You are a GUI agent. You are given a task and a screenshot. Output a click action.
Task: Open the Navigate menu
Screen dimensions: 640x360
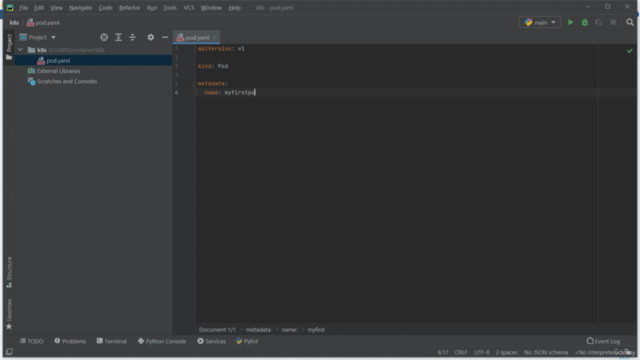point(80,8)
